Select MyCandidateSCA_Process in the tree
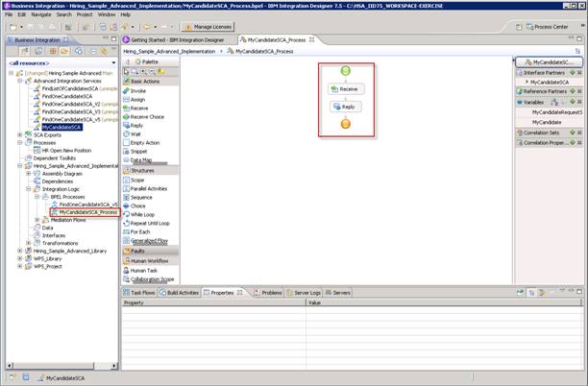Viewport: 588px width, 386px height. (x=87, y=211)
